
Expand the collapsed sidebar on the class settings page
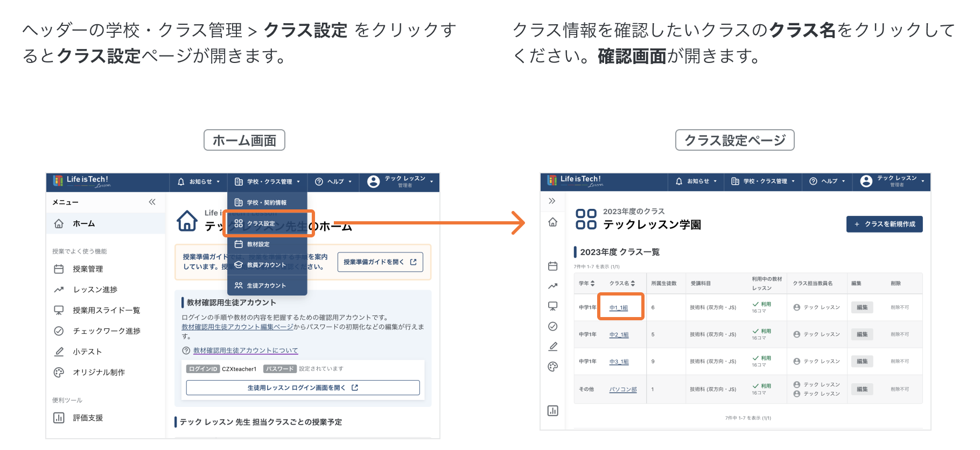[552, 201]
